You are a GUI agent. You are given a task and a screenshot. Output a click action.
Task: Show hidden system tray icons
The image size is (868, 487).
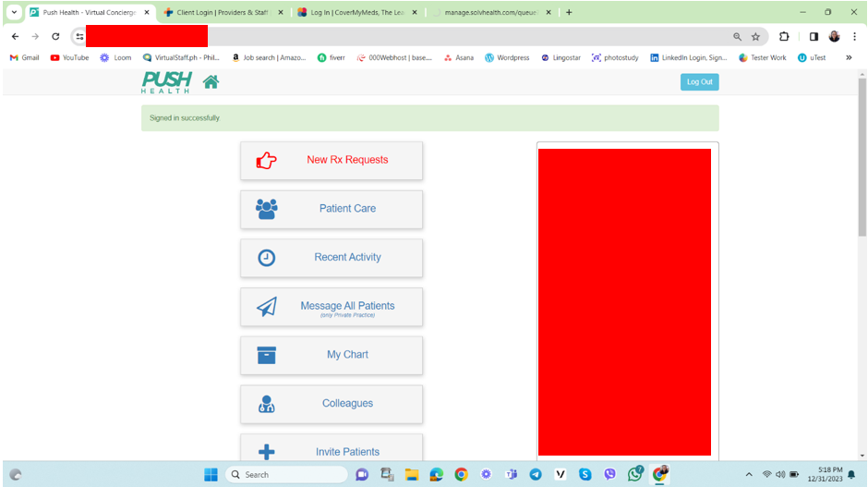(x=749, y=475)
